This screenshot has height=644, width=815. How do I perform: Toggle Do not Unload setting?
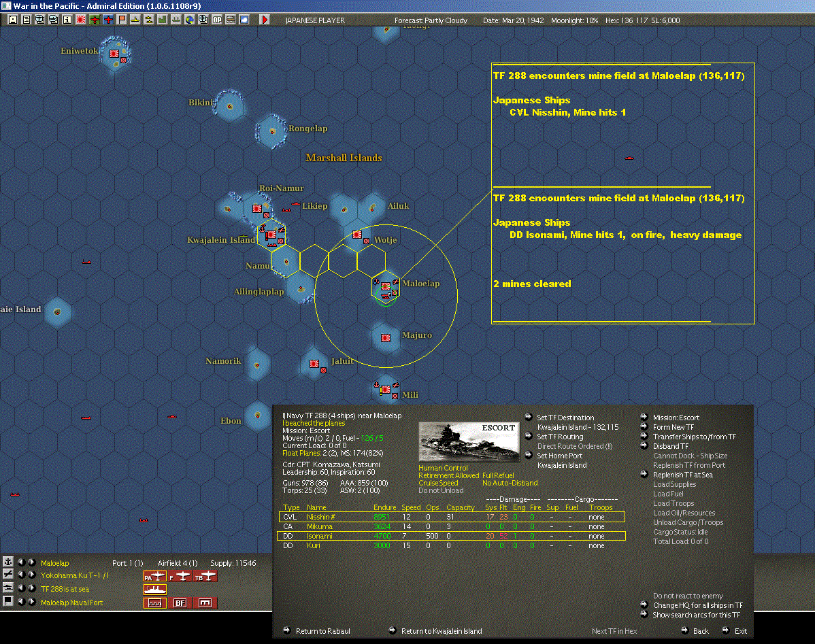(441, 490)
